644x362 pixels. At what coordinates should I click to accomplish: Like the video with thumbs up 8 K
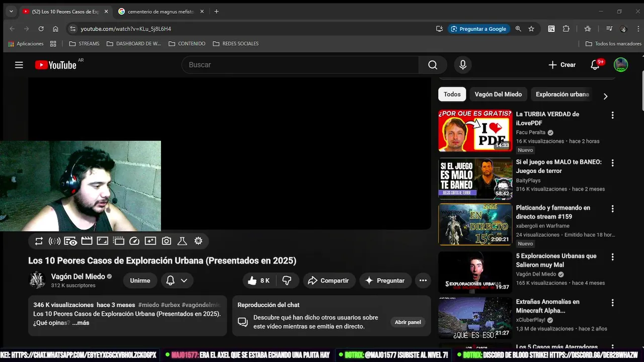pyautogui.click(x=259, y=281)
